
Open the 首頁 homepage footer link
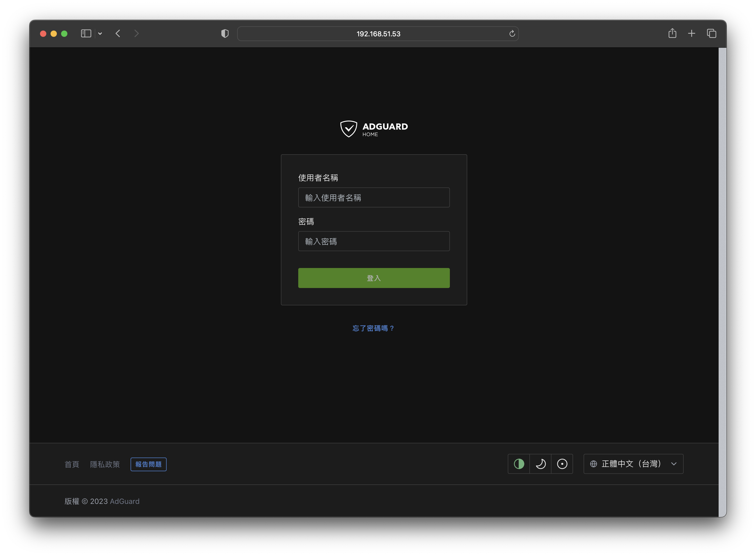[72, 464]
